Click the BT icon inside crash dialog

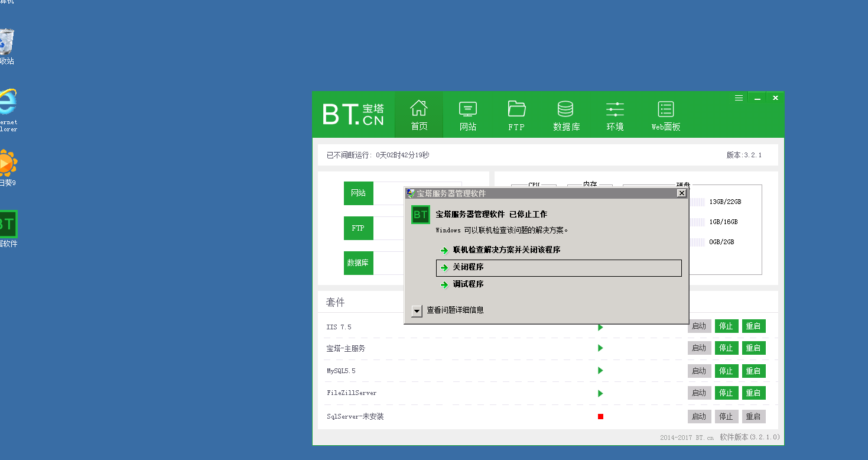[421, 215]
